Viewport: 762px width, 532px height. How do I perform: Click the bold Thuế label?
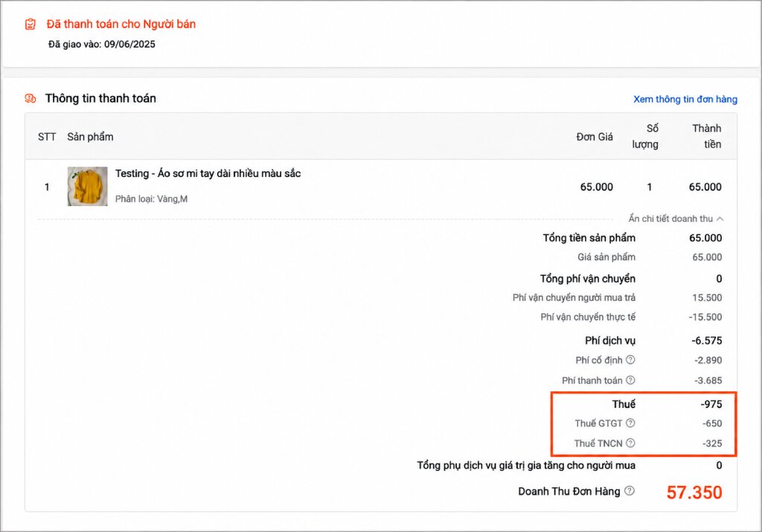point(624,404)
